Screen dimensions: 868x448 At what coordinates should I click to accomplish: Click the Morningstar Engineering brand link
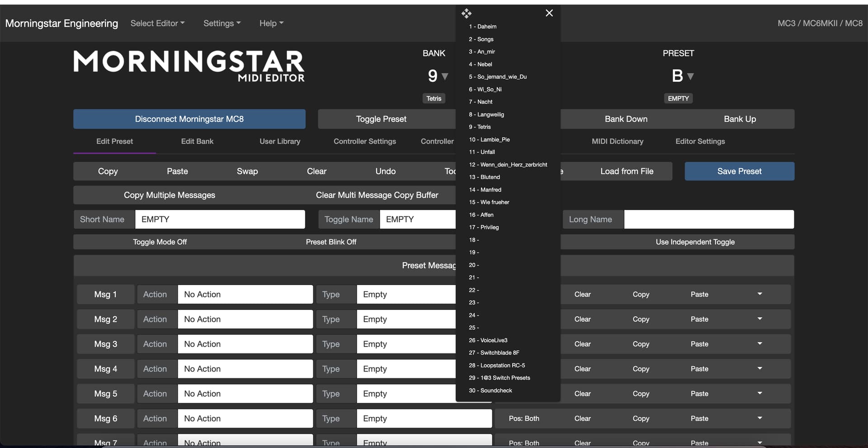point(61,23)
